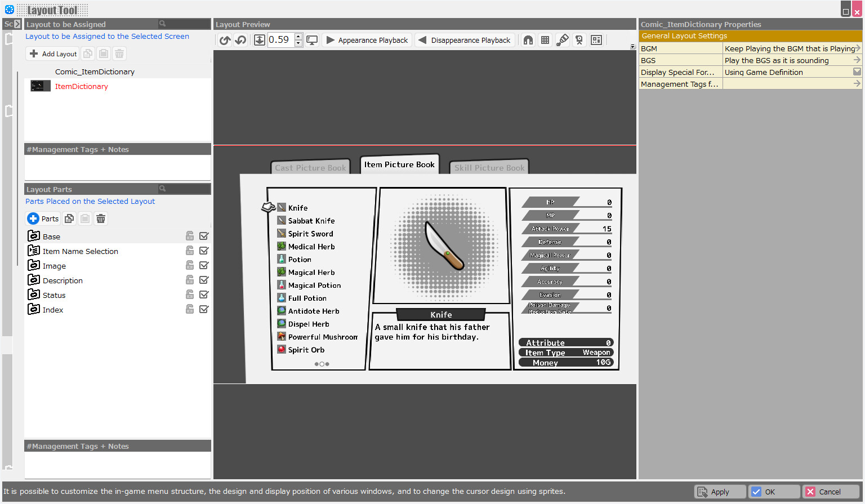Click the Appearance Playback button
Viewport: 865px width, 504px height.
click(x=367, y=40)
